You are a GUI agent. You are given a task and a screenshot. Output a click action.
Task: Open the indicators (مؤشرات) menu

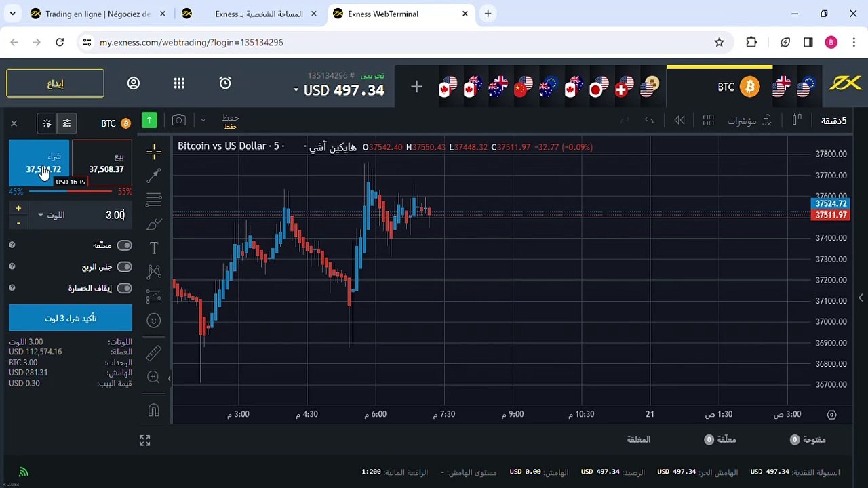[x=749, y=121]
